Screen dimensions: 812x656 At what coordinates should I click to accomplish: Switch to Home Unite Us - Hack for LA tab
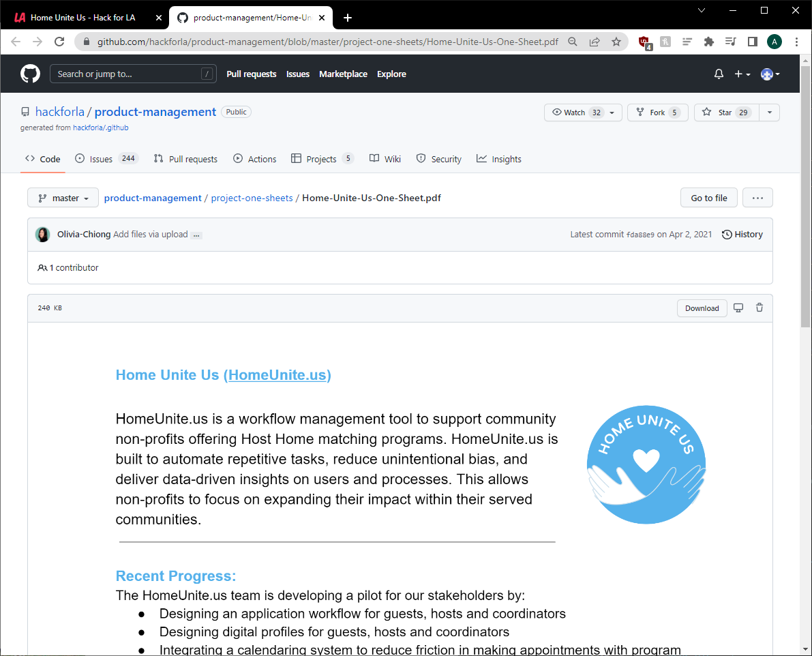tap(85, 18)
